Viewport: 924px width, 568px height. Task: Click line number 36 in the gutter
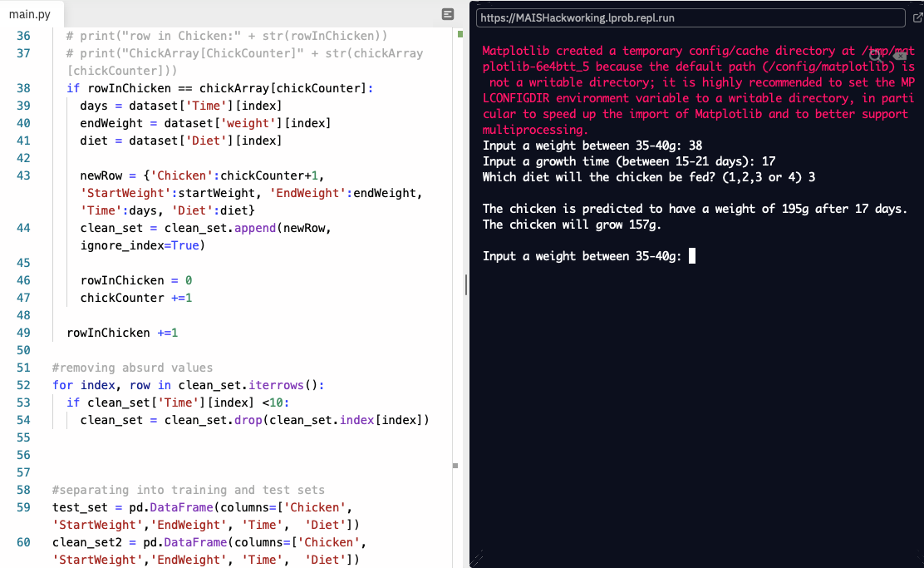coord(23,36)
